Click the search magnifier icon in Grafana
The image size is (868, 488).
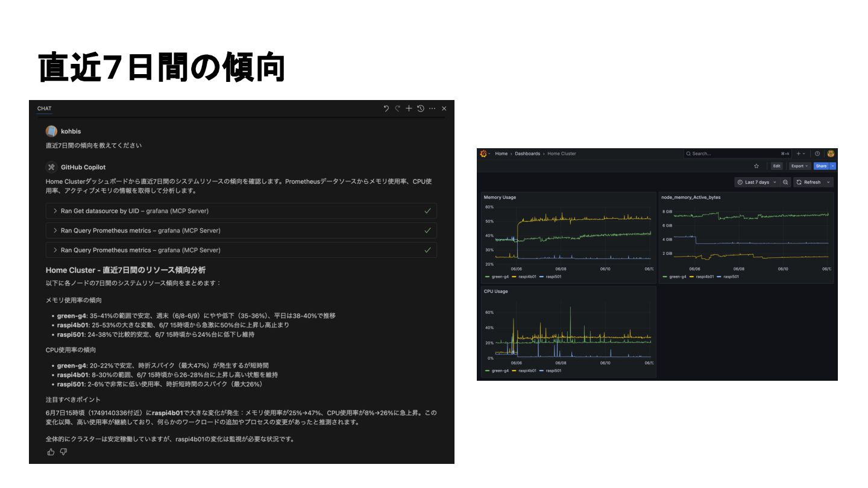coord(689,154)
